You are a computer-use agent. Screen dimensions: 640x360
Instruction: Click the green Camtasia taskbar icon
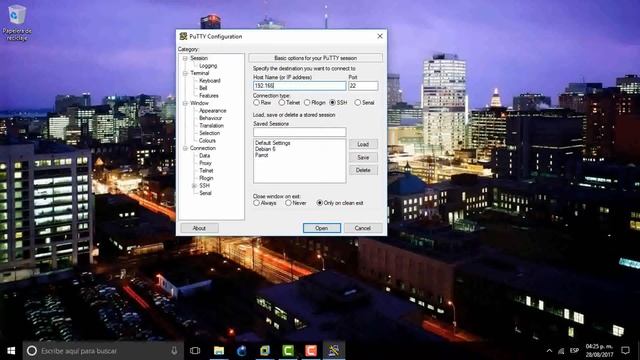288,351
